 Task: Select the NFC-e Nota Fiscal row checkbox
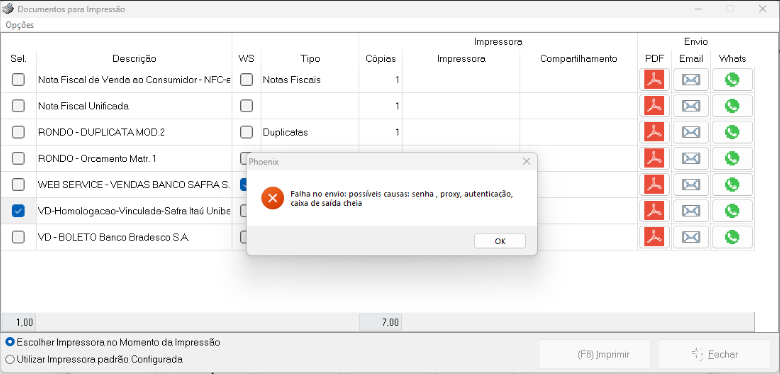click(18, 80)
